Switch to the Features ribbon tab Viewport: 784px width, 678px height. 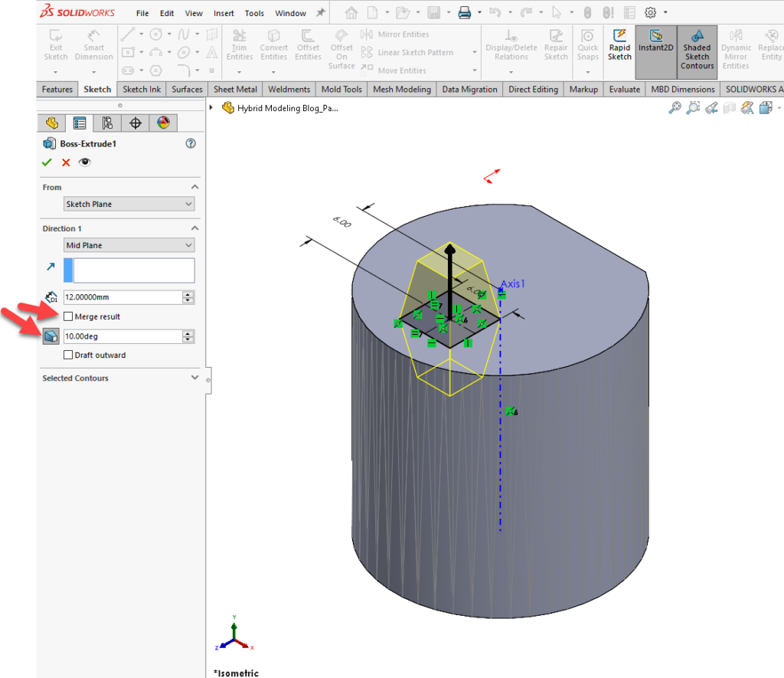pos(57,89)
